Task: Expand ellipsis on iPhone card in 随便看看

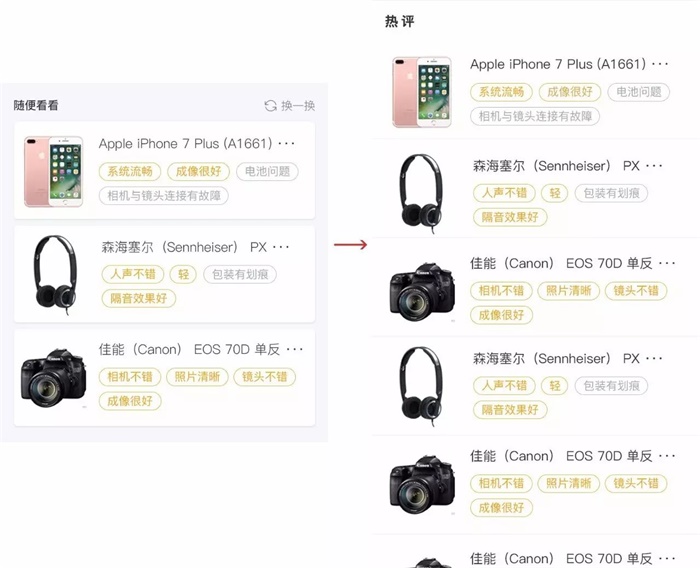Action: tap(286, 144)
